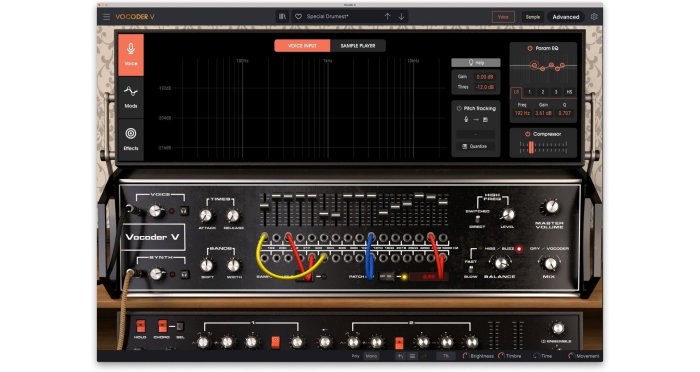
Task: Click the SEL button next to CHORD
Action: [180, 326]
